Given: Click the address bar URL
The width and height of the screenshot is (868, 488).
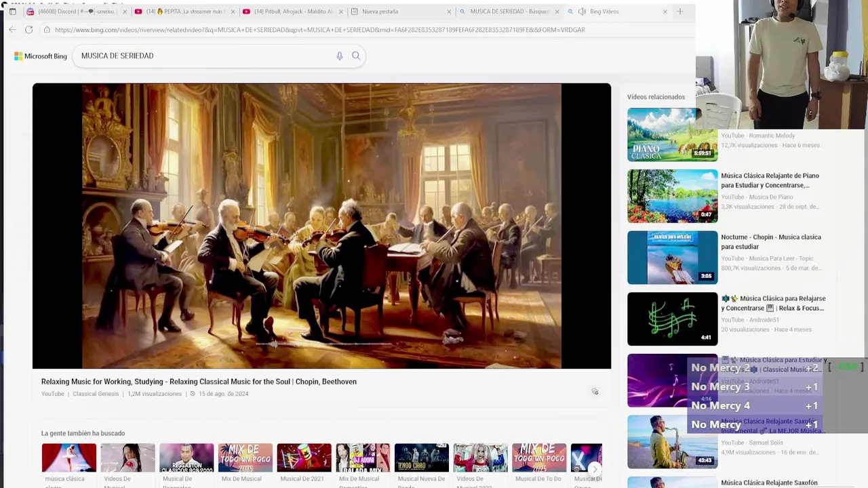Looking at the screenshot, I should click(319, 30).
